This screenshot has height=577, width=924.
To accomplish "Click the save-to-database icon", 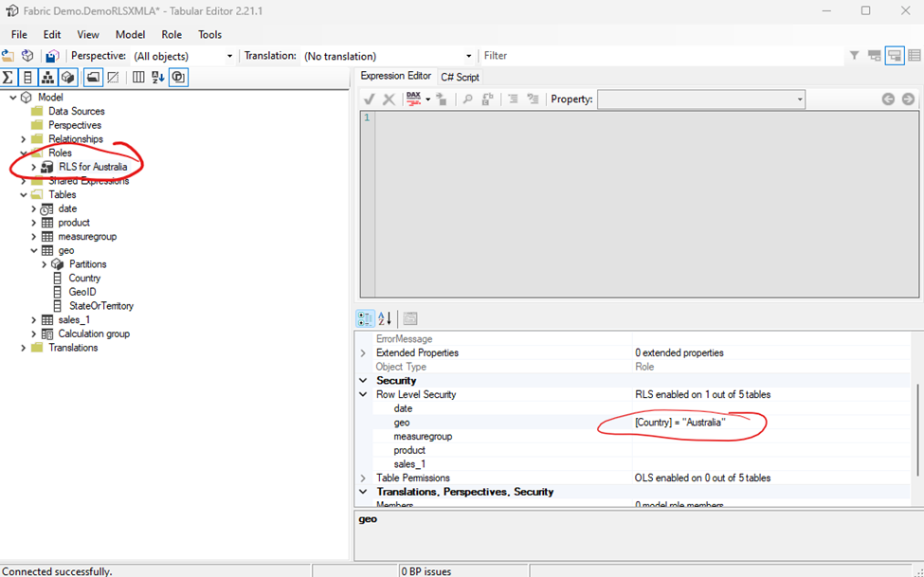I will [50, 56].
